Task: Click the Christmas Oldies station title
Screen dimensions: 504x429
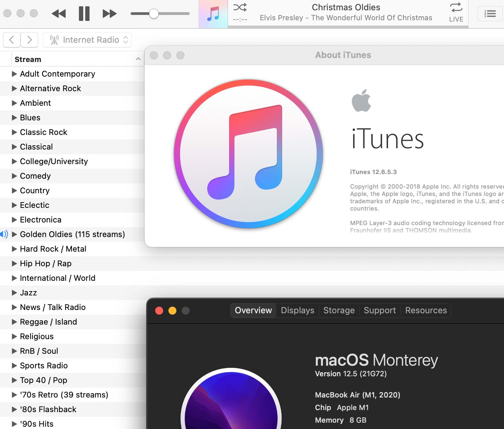Action: point(346,7)
